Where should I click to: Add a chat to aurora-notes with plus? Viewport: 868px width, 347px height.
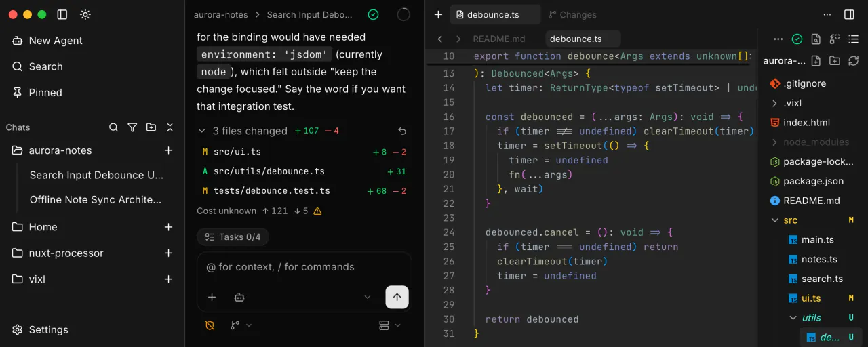pos(169,150)
